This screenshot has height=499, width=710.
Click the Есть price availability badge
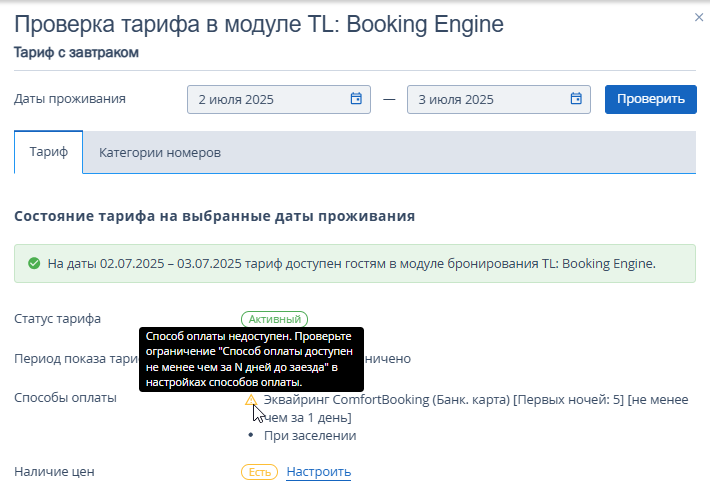(259, 472)
